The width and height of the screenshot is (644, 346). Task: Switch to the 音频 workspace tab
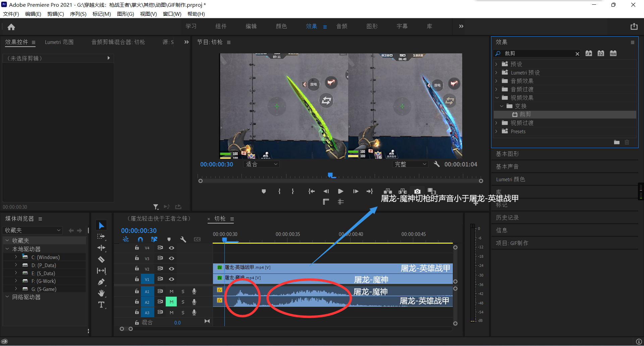click(x=342, y=27)
